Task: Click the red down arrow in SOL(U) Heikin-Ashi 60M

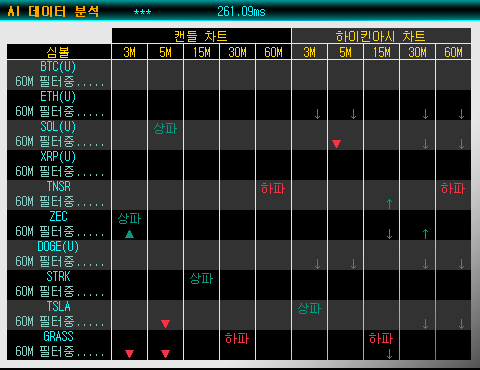Action: pyautogui.click(x=461, y=144)
